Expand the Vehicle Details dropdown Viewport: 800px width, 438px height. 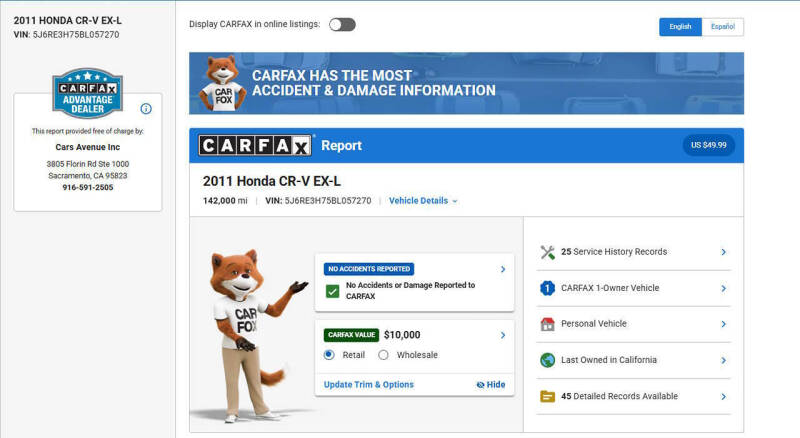(423, 201)
